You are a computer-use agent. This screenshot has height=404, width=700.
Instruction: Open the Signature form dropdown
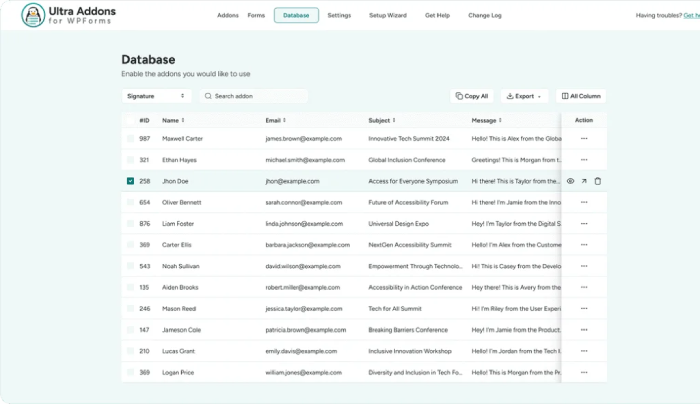156,96
